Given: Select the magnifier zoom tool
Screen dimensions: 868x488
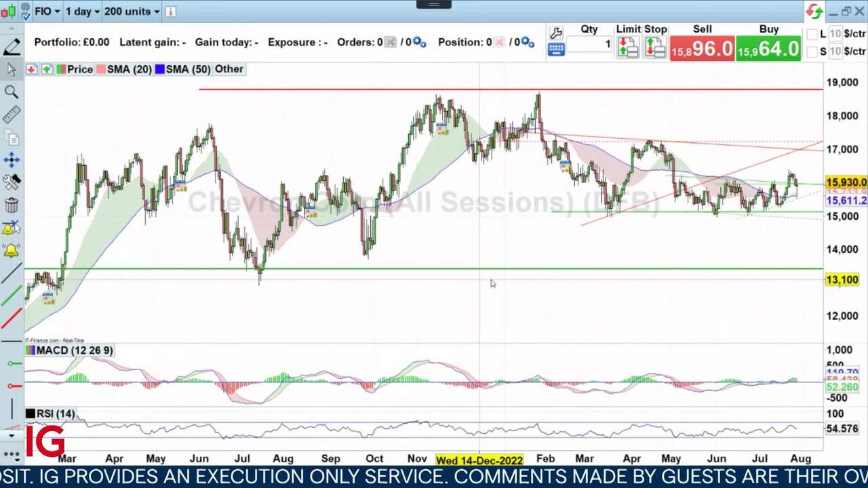Looking at the screenshot, I should pos(12,91).
